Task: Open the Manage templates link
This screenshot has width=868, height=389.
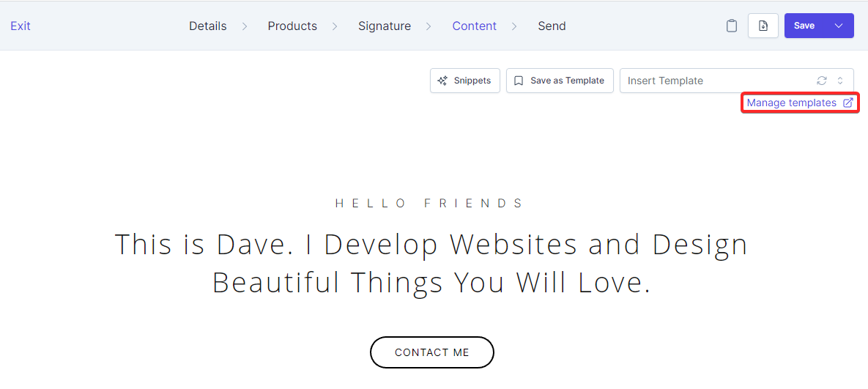Action: tap(791, 103)
